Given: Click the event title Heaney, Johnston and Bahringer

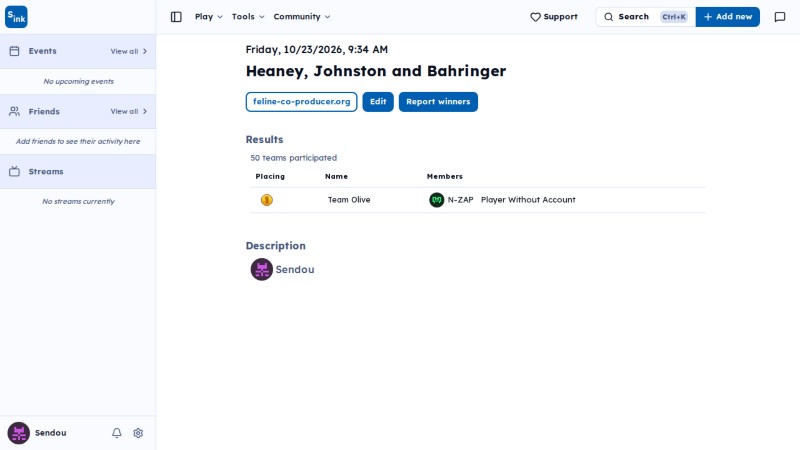Looking at the screenshot, I should pyautogui.click(x=376, y=71).
